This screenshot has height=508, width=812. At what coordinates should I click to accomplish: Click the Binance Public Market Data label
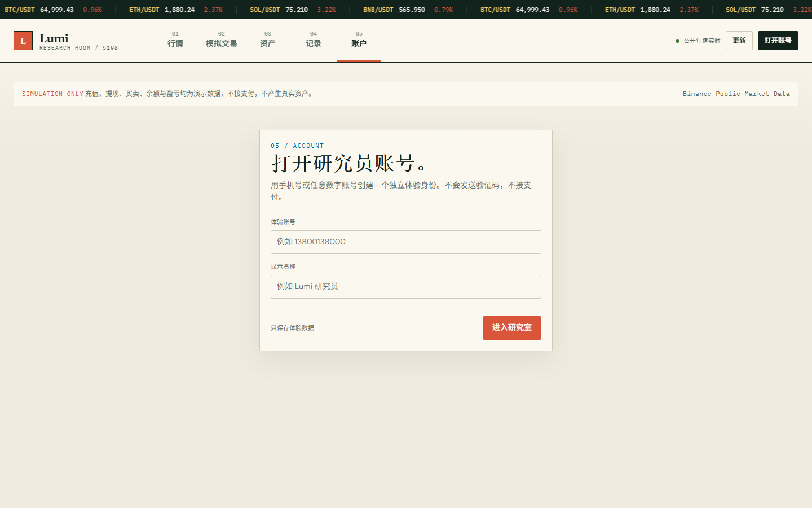click(736, 94)
